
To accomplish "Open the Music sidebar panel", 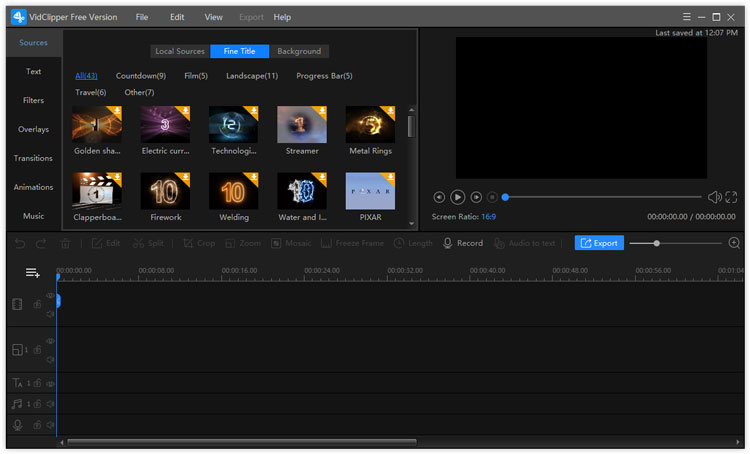I will [x=33, y=216].
